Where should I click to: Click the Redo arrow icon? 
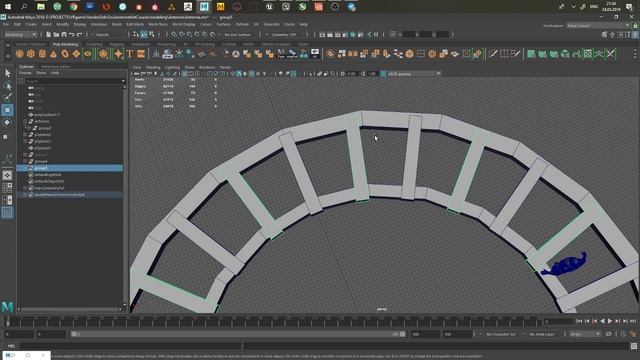(x=80, y=35)
